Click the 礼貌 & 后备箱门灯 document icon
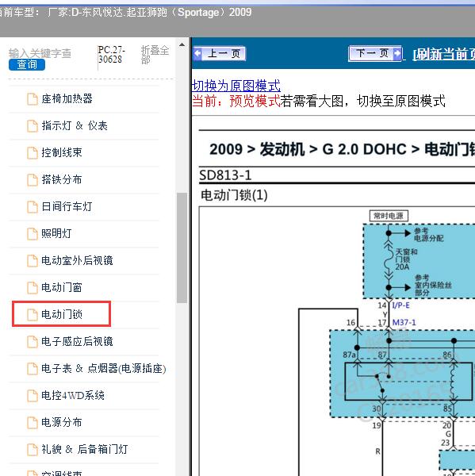 coord(33,449)
